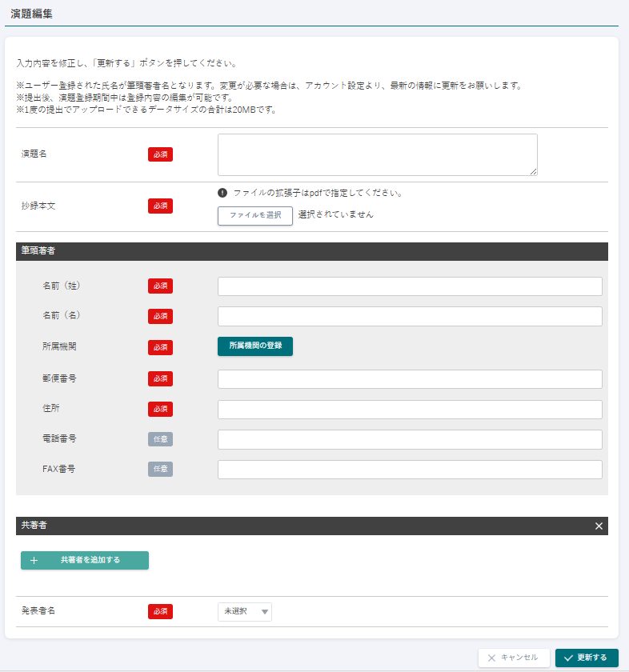Image resolution: width=629 pixels, height=672 pixels.
Task: Click ファイルを選択 to choose a PDF
Action: click(x=255, y=215)
